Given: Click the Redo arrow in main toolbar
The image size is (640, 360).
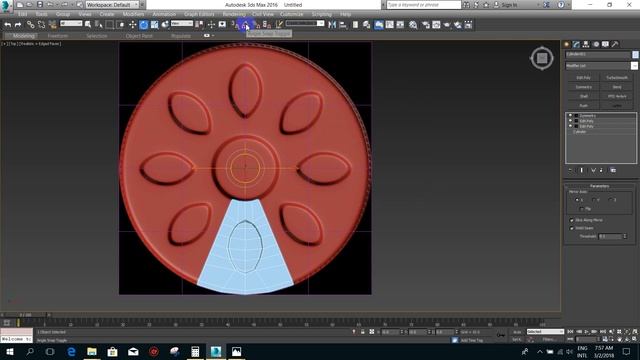Looking at the screenshot, I should click(18, 25).
